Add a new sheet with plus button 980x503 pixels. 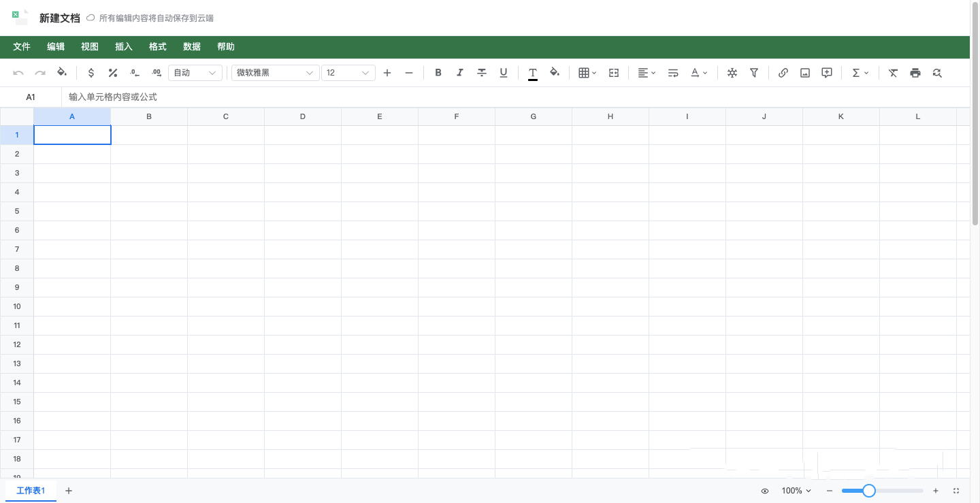pos(69,491)
